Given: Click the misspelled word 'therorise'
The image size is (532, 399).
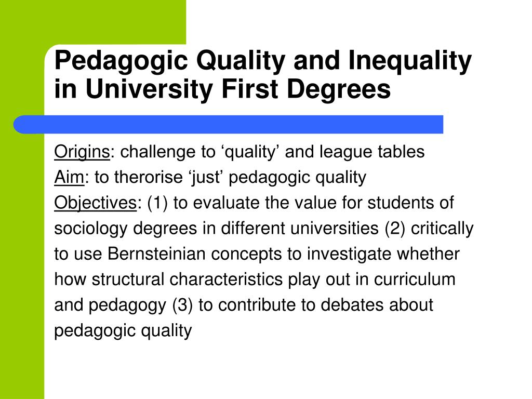Looking at the screenshot, I should 149,177.
